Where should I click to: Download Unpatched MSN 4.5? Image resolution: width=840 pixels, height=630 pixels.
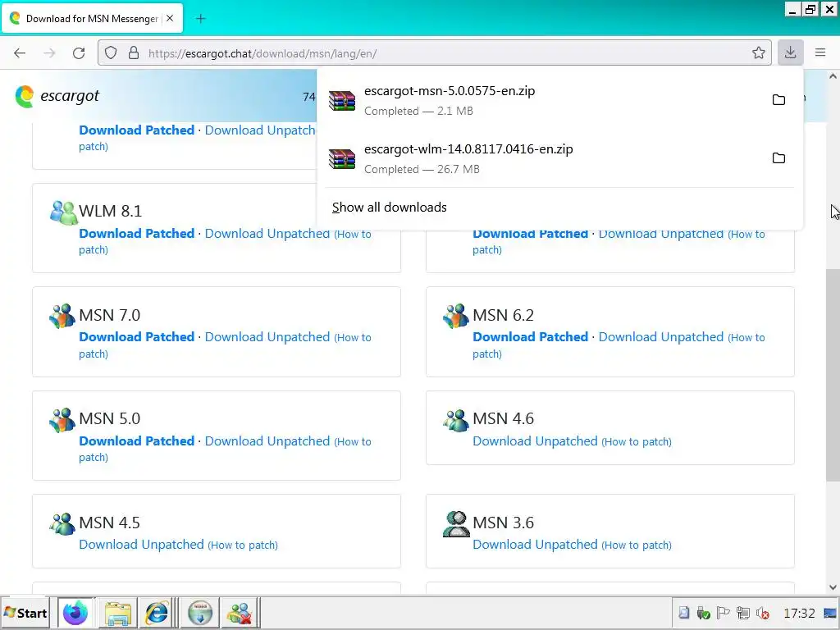pos(141,545)
